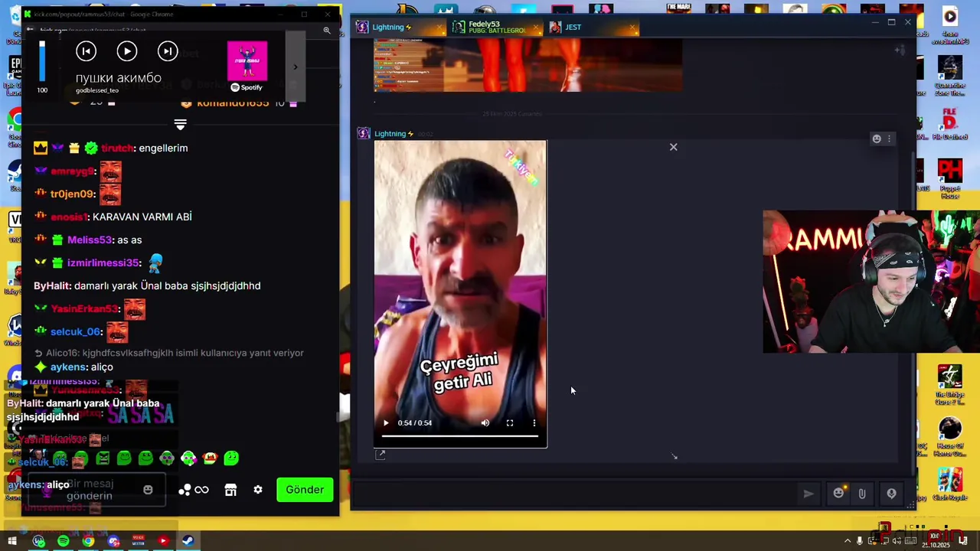Seek on the video progress bar
980x551 pixels.
(x=460, y=435)
